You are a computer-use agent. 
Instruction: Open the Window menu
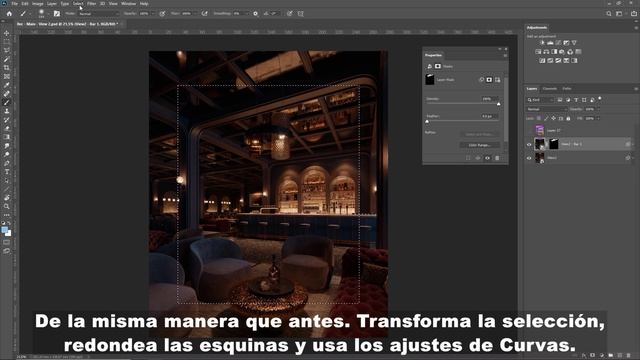(x=129, y=4)
